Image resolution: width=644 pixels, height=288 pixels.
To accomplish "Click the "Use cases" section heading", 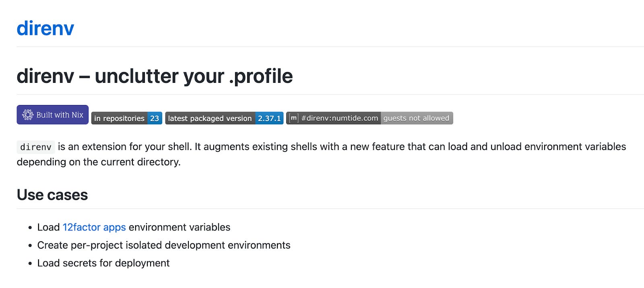I will (x=52, y=195).
